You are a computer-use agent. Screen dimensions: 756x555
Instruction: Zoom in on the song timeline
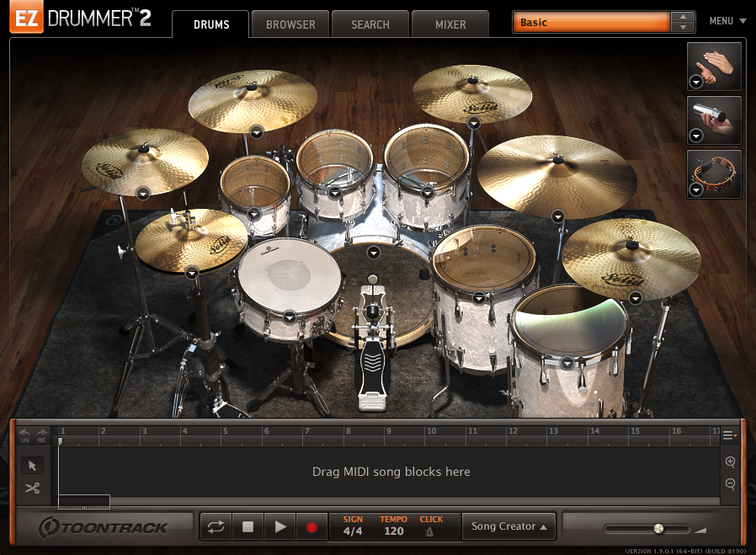pyautogui.click(x=731, y=462)
